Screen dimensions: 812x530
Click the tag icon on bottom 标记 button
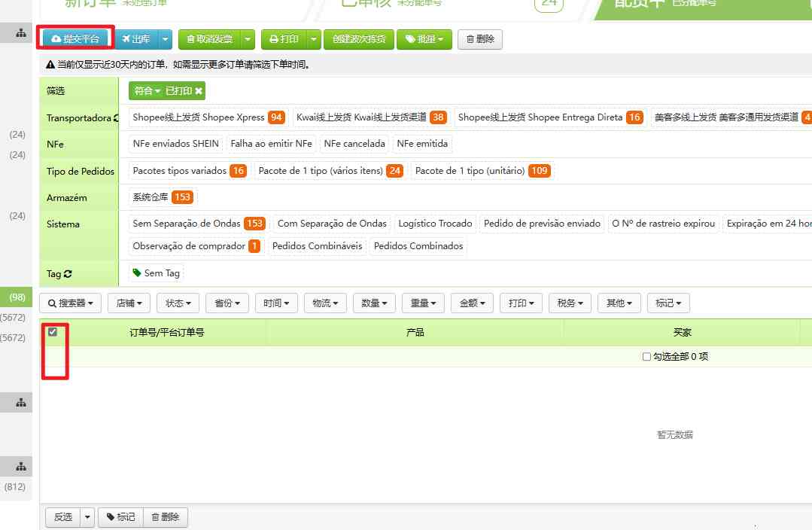(x=111, y=517)
